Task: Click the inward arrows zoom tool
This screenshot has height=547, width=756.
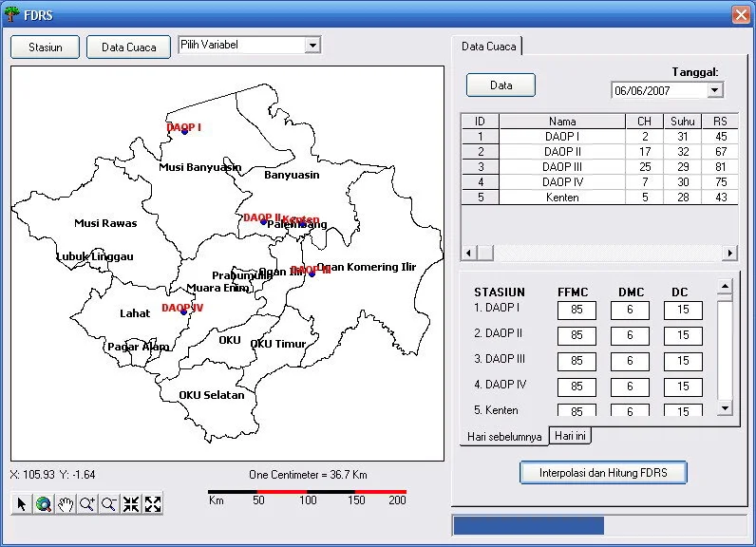Action: pyautogui.click(x=131, y=504)
